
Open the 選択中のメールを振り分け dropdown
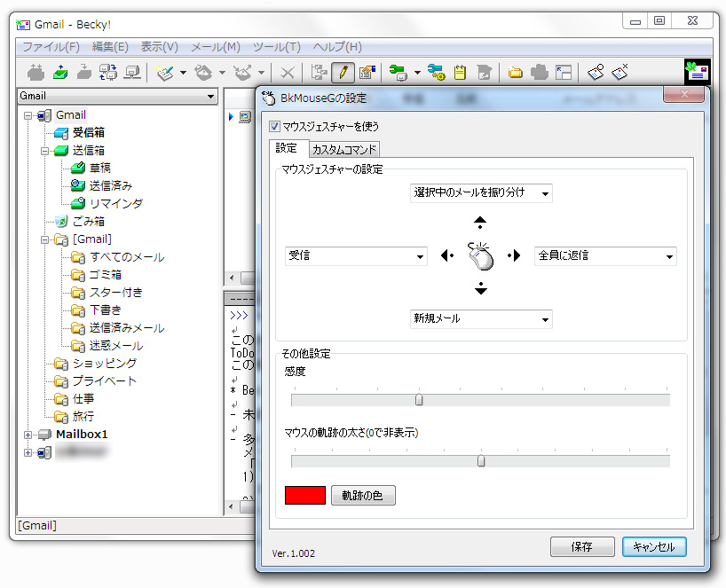tap(480, 193)
